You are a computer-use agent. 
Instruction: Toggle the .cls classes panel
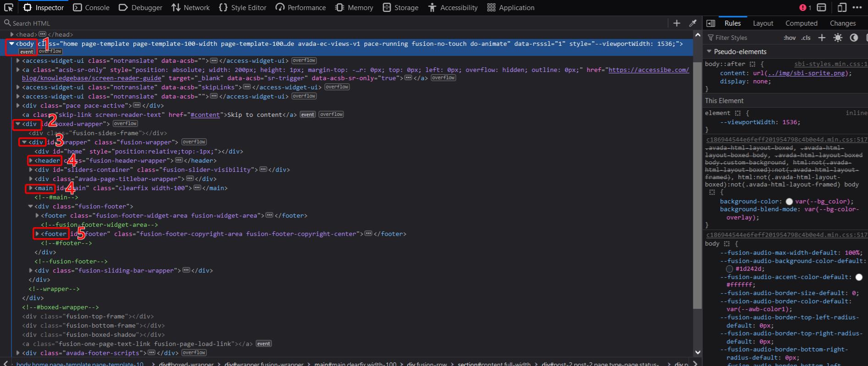(x=806, y=38)
